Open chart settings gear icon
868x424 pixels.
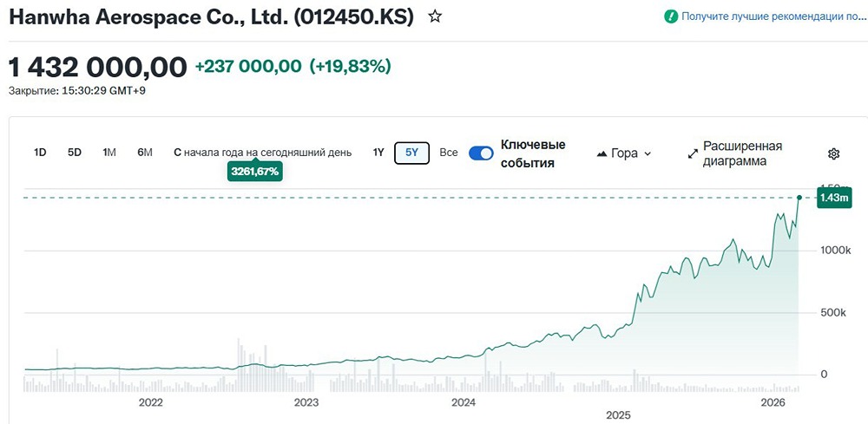(x=833, y=153)
